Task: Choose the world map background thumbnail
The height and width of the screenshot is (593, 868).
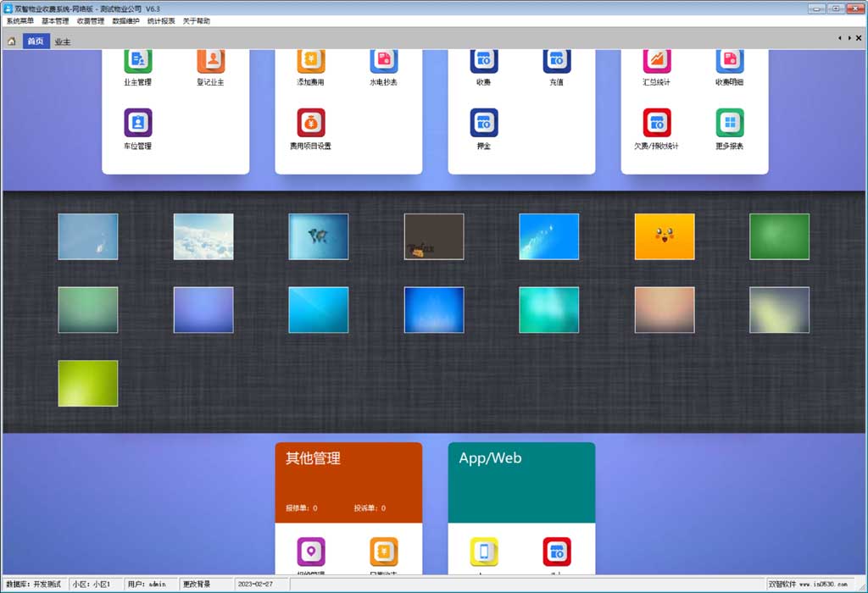Action: click(319, 236)
